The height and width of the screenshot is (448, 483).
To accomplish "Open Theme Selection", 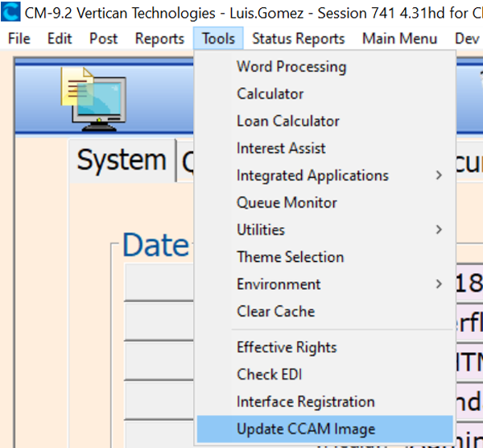I will (x=325, y=257).
